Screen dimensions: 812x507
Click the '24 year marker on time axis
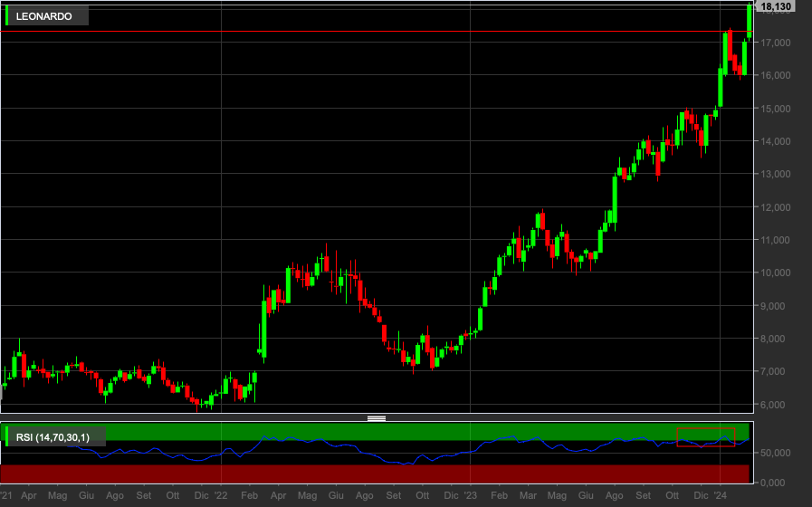point(720,495)
